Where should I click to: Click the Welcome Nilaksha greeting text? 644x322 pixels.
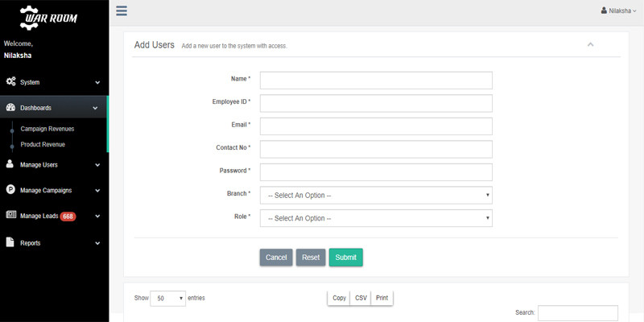tap(18, 49)
